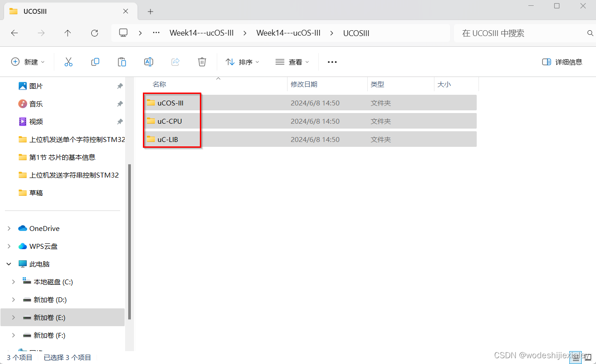Expand the 本地磁盘 (C:) node
The image size is (596, 364).
(x=13, y=282)
